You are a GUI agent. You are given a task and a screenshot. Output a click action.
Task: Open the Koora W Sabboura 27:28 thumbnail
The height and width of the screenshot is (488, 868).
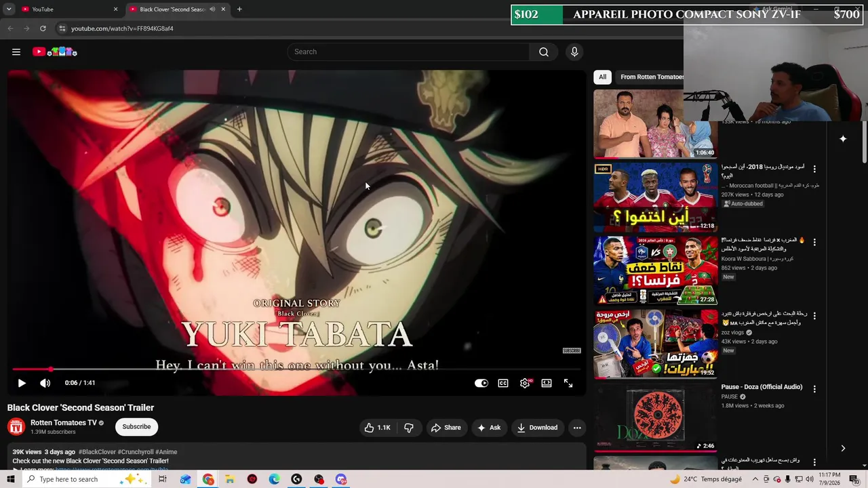(655, 270)
